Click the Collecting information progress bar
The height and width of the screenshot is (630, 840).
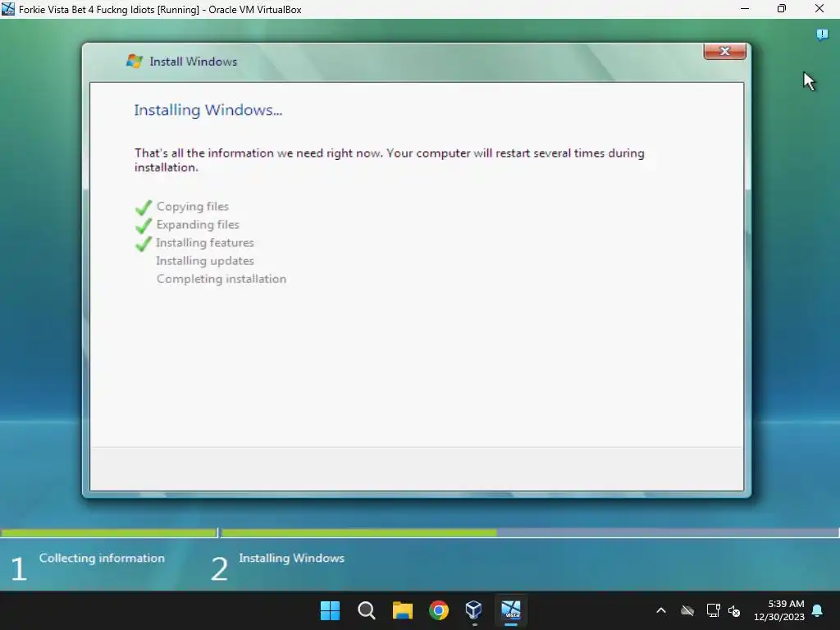(109, 533)
